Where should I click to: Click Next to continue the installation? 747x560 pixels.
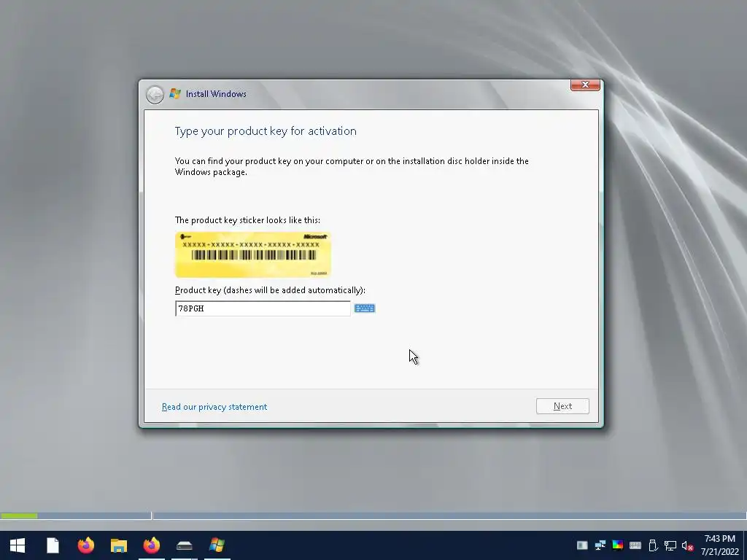(562, 406)
